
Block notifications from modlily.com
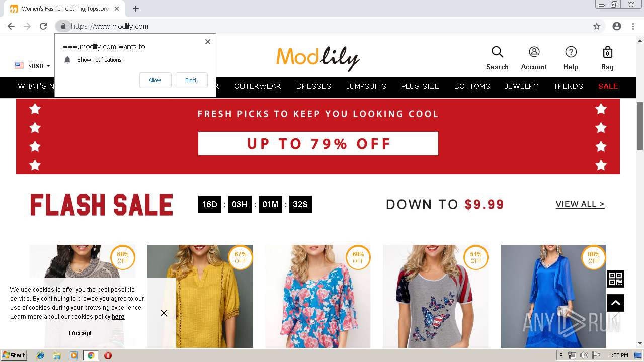[191, 80]
